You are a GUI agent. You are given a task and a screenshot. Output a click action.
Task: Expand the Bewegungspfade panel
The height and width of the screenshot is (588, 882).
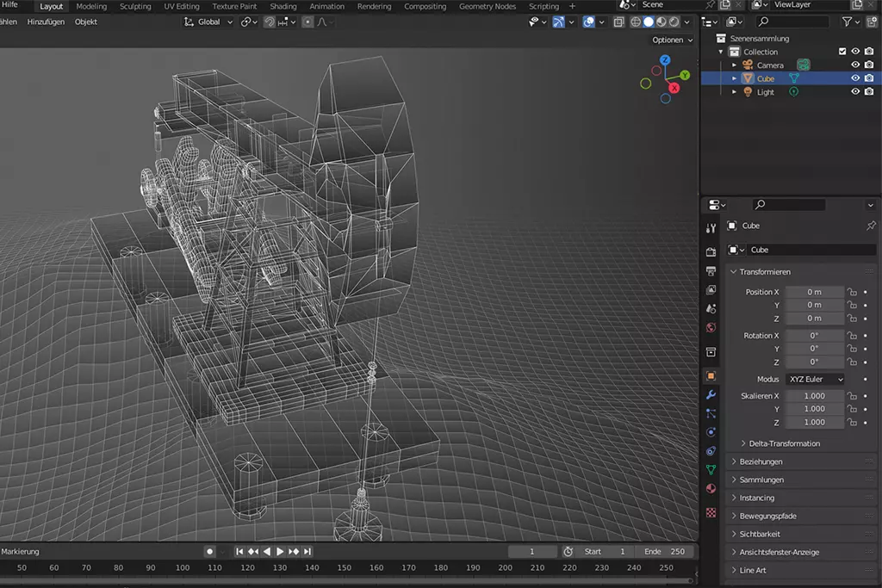(x=767, y=516)
